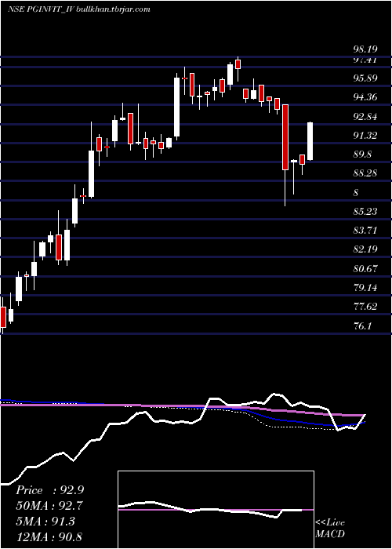Click the 77.62 price axis label
Image resolution: width=392 pixels, height=549 pixels.
[366, 307]
